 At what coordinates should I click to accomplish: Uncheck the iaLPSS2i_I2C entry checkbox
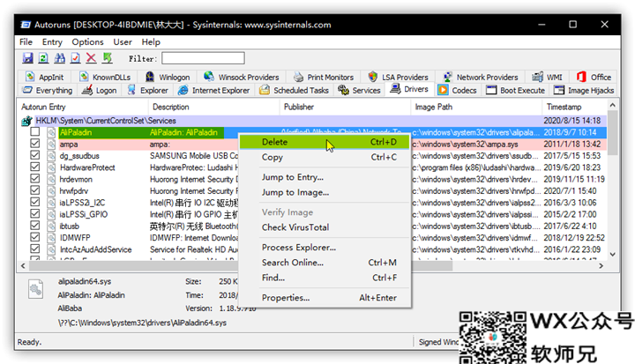point(35,202)
